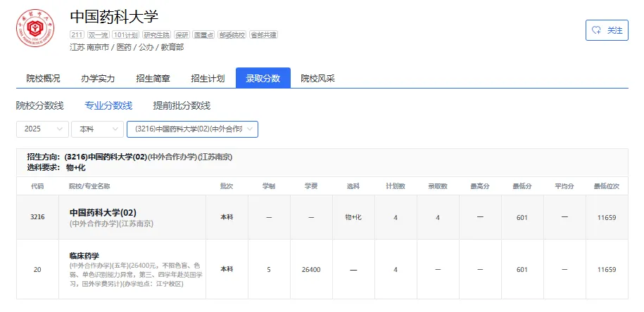Select the 录取分数 tab
The height and width of the screenshot is (312, 644).
coord(263,78)
